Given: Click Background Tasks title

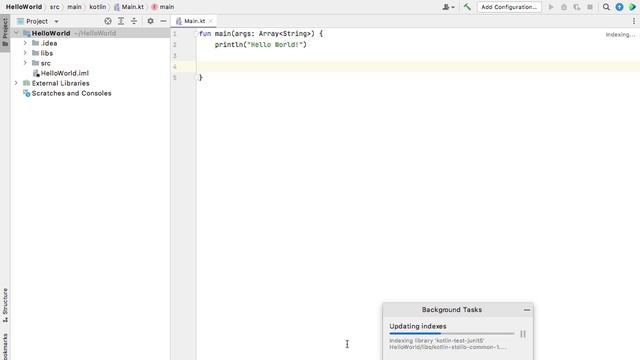Looking at the screenshot, I should pos(452,310).
